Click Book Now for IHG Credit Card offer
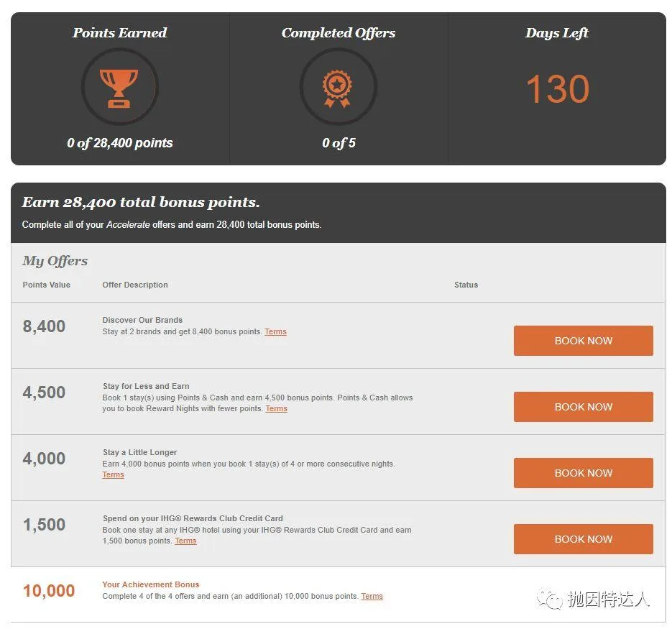This screenshot has height=629, width=672. [x=584, y=539]
